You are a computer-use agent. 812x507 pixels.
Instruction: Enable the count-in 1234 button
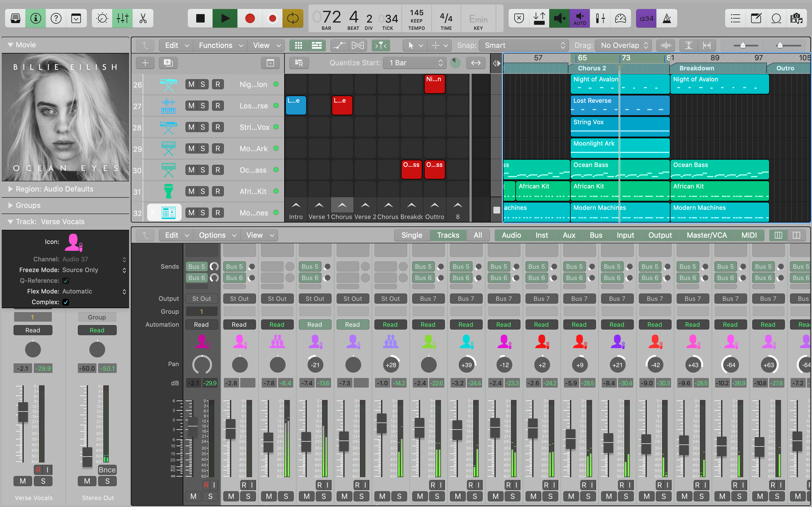[x=646, y=18]
